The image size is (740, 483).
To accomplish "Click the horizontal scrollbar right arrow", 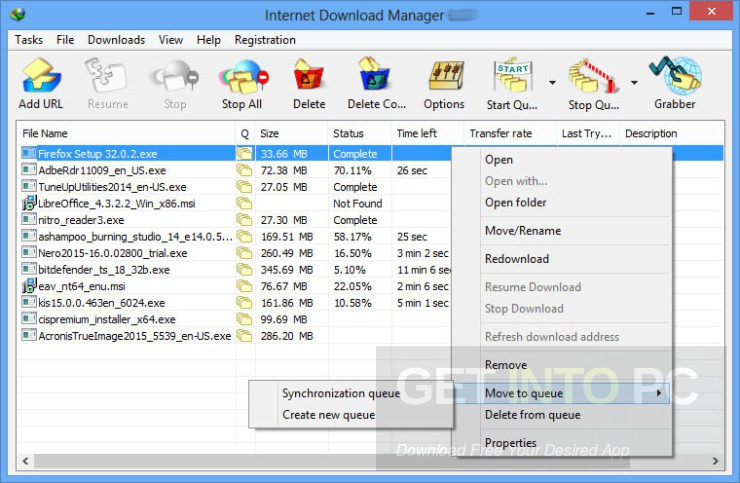I will [715, 461].
